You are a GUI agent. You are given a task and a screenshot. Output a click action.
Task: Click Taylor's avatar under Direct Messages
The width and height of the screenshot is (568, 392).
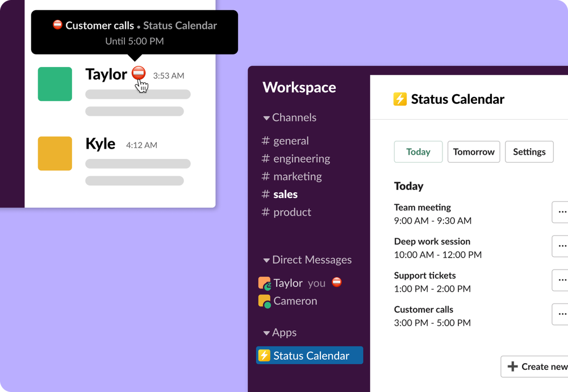[x=265, y=283]
